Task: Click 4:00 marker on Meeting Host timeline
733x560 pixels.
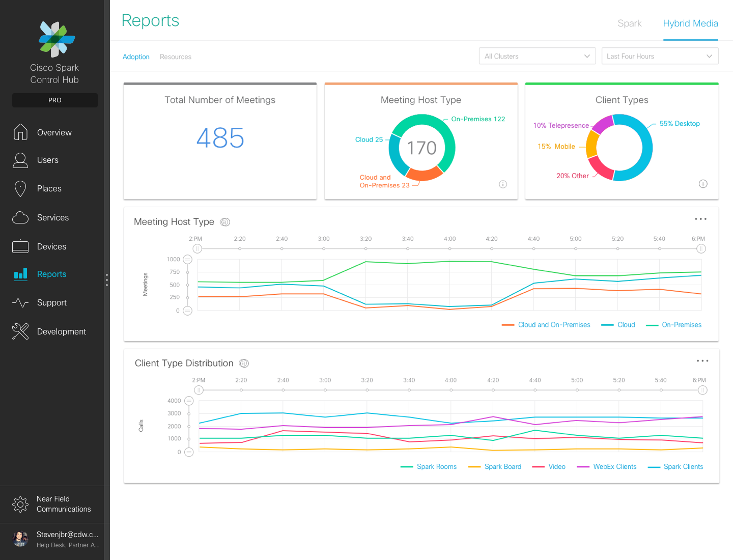Action: click(x=449, y=249)
